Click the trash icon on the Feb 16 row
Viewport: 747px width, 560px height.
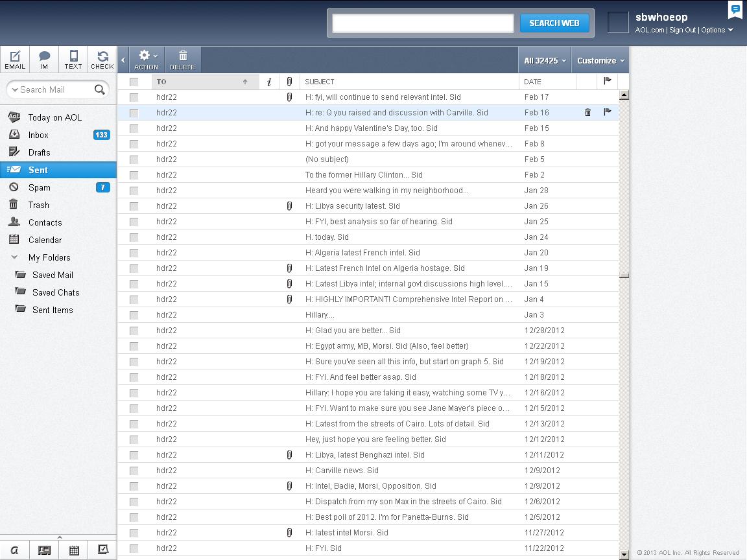tap(587, 112)
